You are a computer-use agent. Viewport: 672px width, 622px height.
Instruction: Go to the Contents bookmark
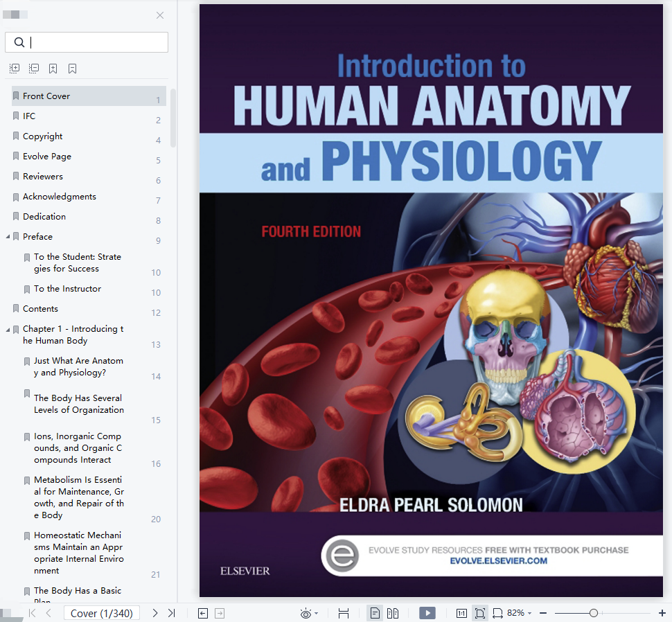tap(40, 309)
